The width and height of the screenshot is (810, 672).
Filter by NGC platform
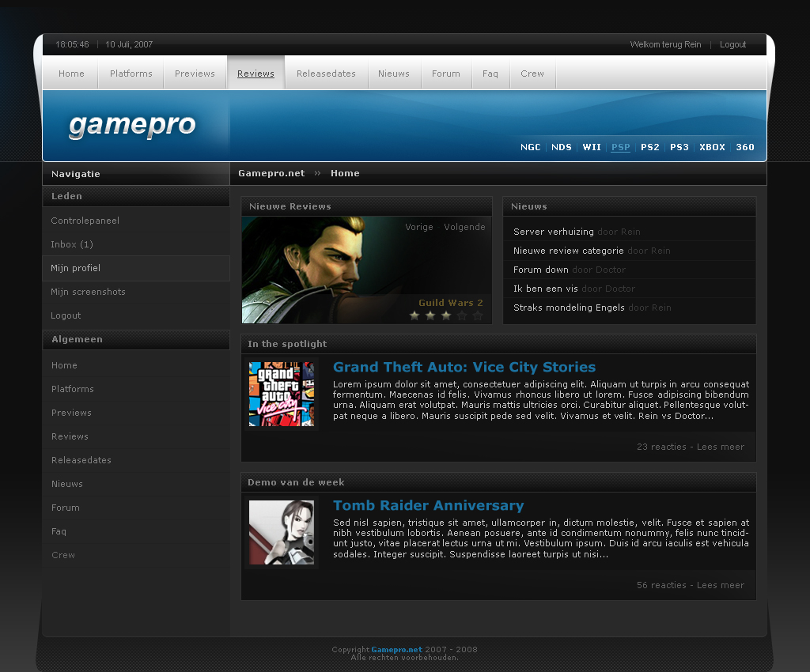click(x=531, y=147)
